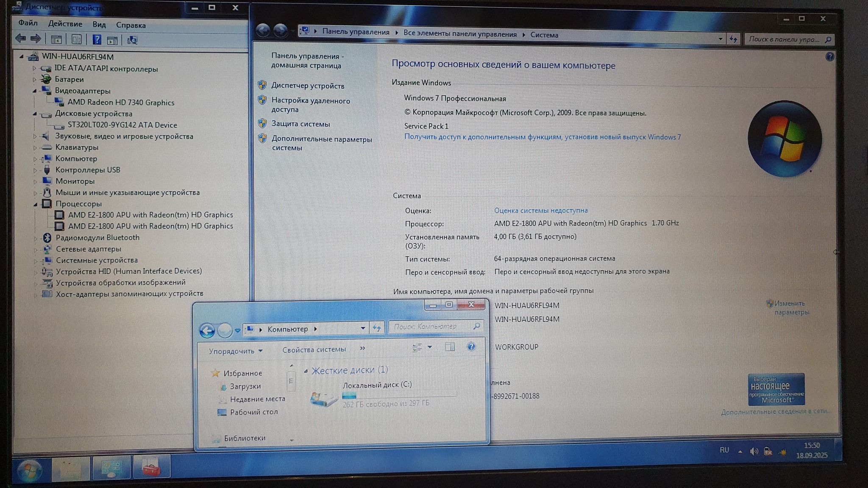Image resolution: width=868 pixels, height=488 pixels.
Task: Click the Защита системы link
Action: [x=300, y=124]
